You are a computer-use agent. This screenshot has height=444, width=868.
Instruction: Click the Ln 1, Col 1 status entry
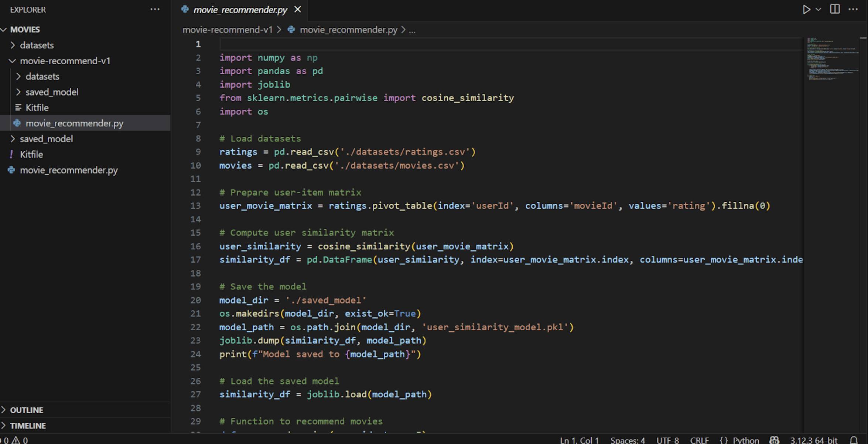579,440
